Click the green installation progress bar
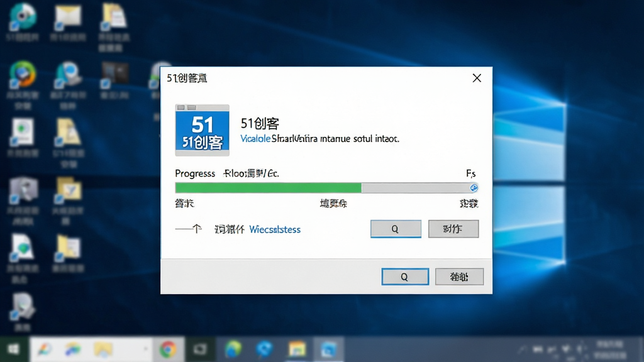The image size is (644, 362). click(x=326, y=187)
